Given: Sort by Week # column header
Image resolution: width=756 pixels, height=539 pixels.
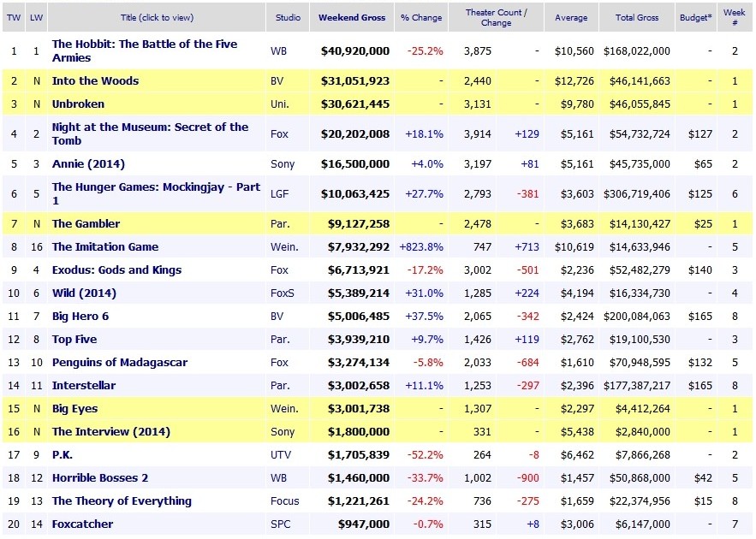Looking at the screenshot, I should (735, 18).
